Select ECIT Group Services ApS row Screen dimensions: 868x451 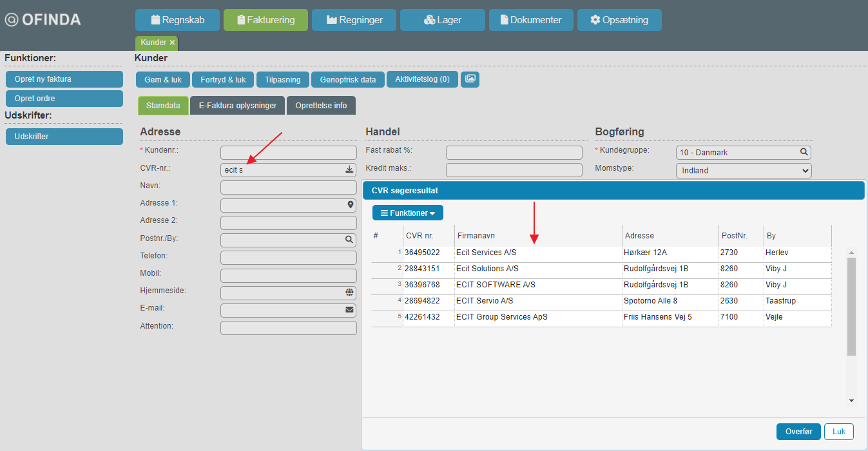(x=601, y=318)
